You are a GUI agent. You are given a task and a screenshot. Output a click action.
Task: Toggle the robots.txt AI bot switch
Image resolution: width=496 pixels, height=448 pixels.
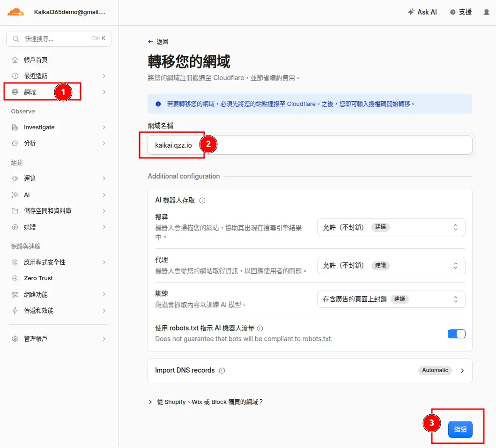pyautogui.click(x=457, y=334)
